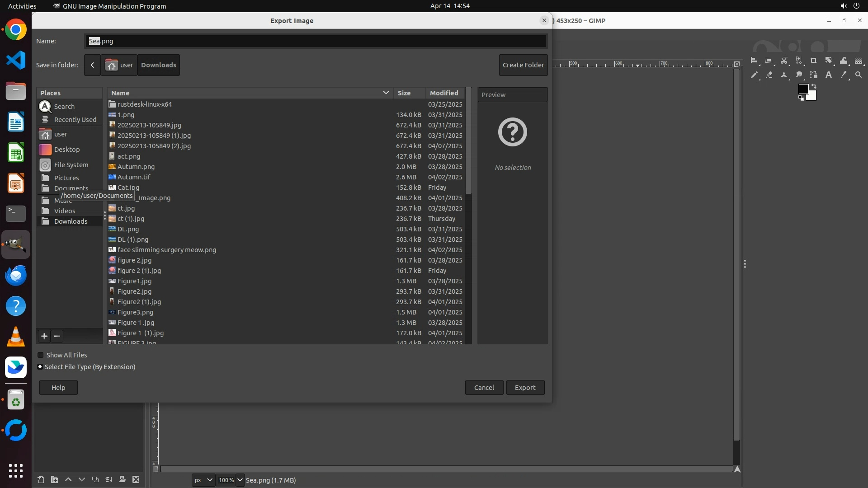Swap foreground and background colors
The width and height of the screenshot is (868, 488).
click(x=814, y=86)
